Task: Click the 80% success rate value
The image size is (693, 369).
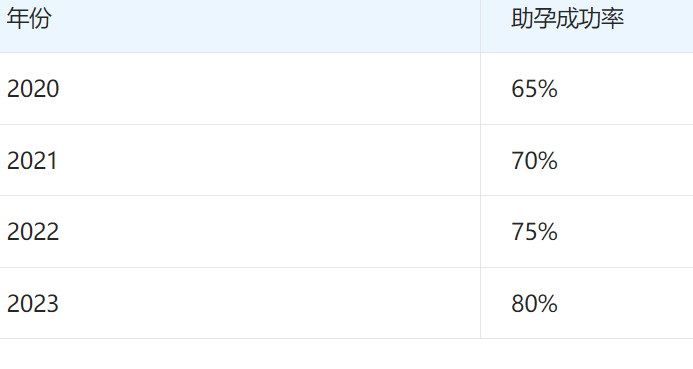Action: pos(534,304)
